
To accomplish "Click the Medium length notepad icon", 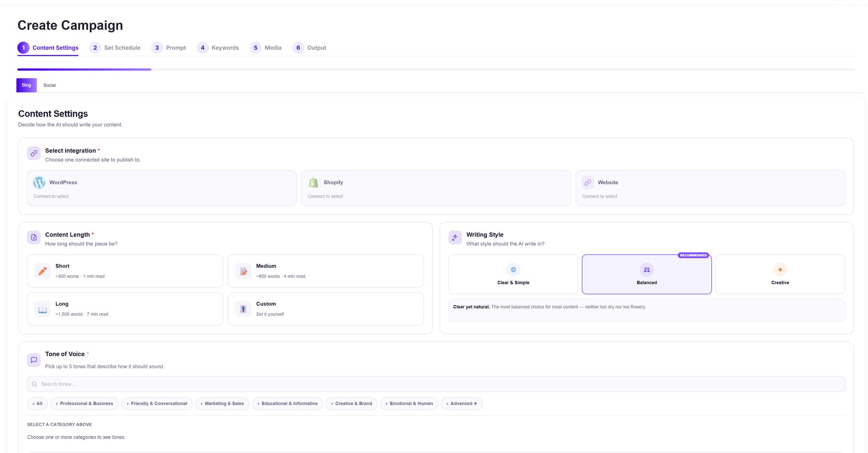I will click(x=243, y=271).
